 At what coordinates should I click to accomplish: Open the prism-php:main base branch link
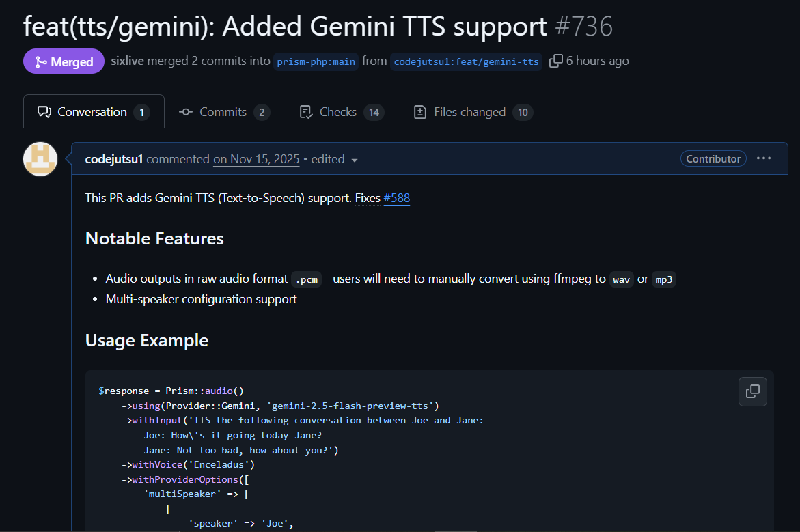[316, 61]
